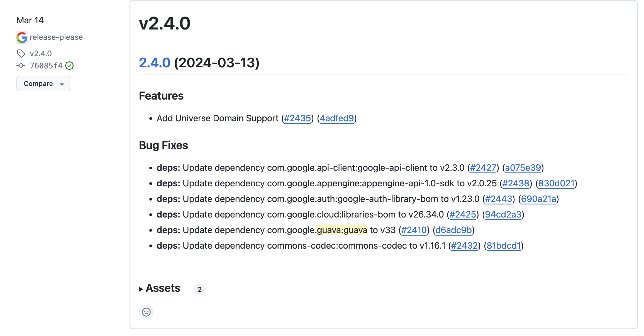This screenshot has height=336, width=644.
Task: Click the Google release-please avatar icon
Action: click(22, 38)
